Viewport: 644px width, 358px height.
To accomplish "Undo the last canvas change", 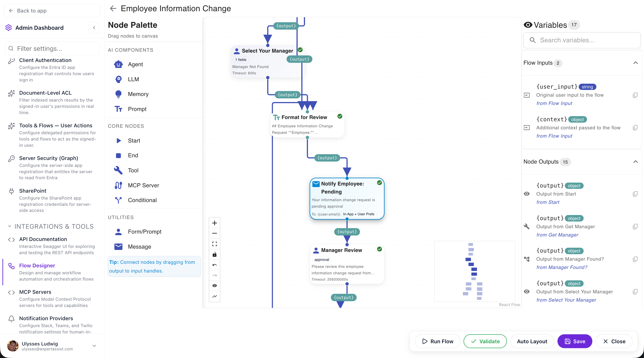I will (x=214, y=265).
